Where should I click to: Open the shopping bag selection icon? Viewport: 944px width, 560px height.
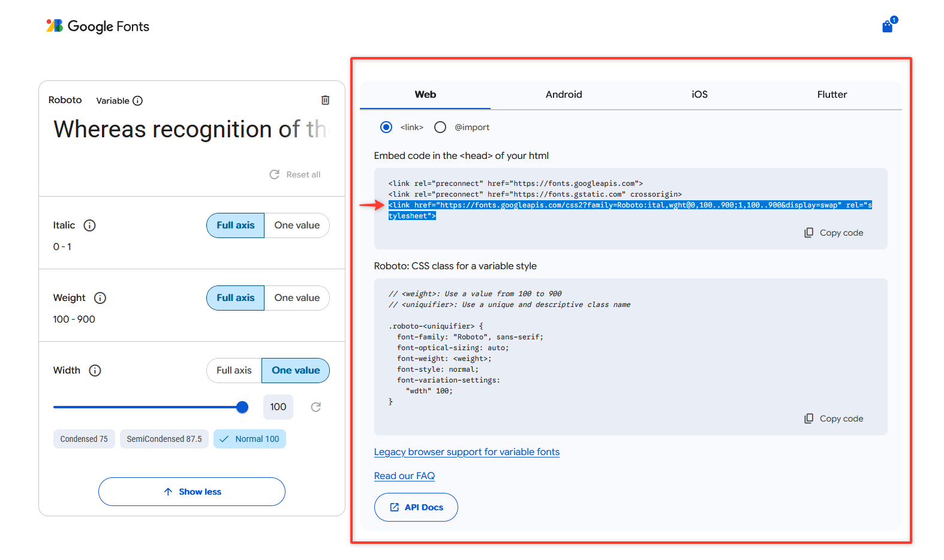click(888, 26)
